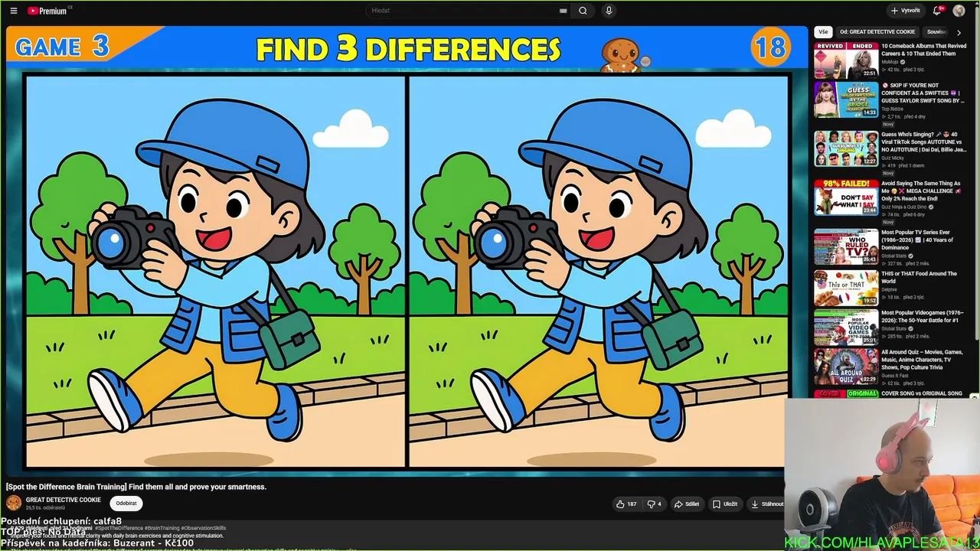Open the YouTube guide hamburger menu
This screenshot has height=551, width=980.
[14, 11]
